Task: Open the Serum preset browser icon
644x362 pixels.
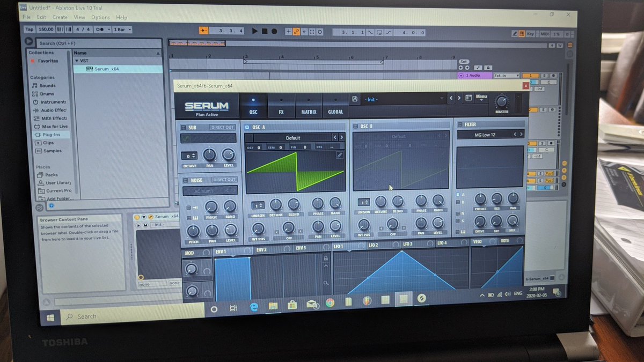Action: (469, 98)
